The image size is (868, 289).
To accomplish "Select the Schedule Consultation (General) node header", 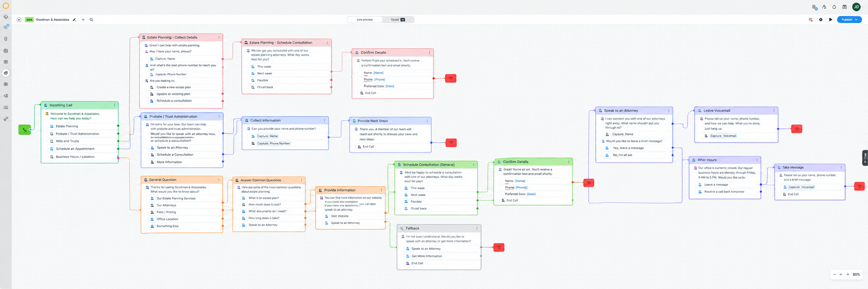I will 436,164.
